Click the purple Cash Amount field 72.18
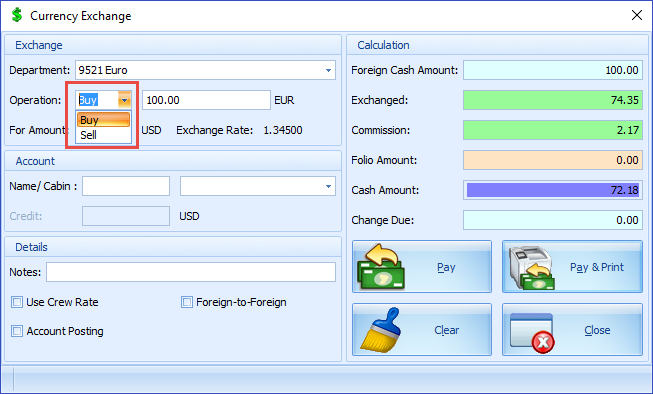653x394 pixels. [x=553, y=190]
